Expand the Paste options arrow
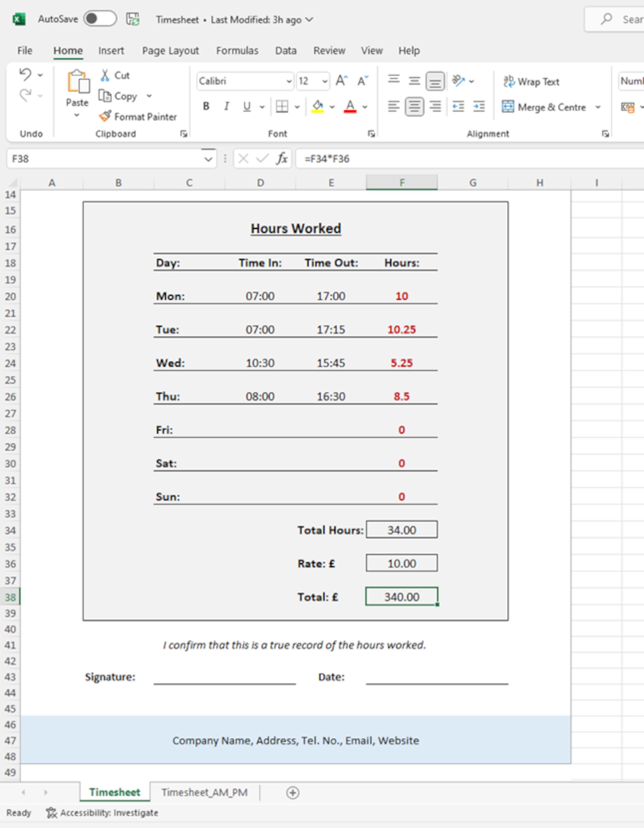Viewport: 644px width, 828px height. tap(77, 115)
